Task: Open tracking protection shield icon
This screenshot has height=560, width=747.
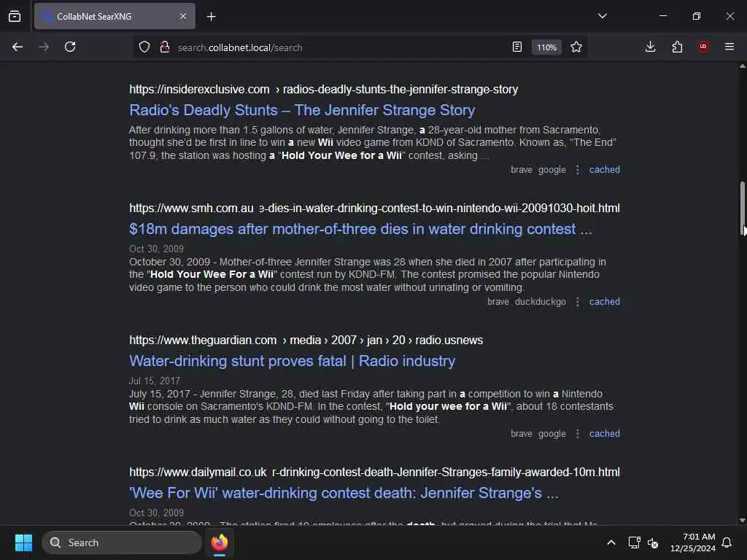Action: pyautogui.click(x=144, y=47)
